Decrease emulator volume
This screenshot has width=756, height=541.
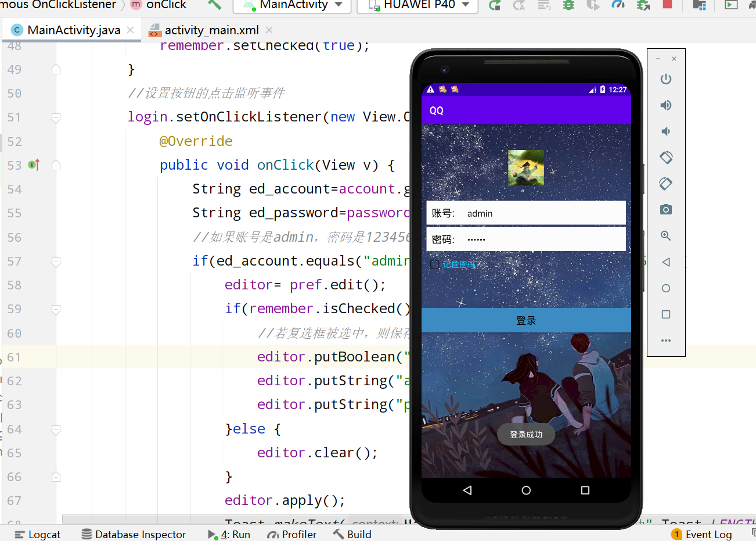[x=665, y=131]
